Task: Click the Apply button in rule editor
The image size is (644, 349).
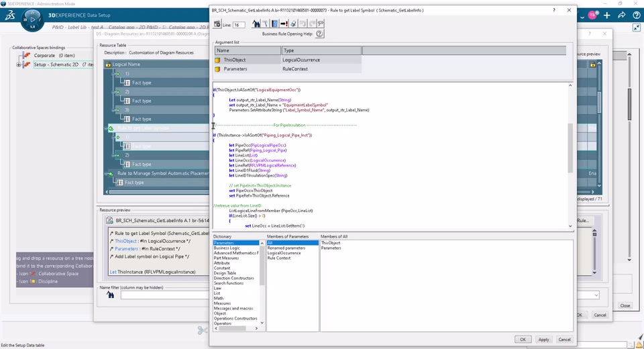Action: (x=544, y=340)
